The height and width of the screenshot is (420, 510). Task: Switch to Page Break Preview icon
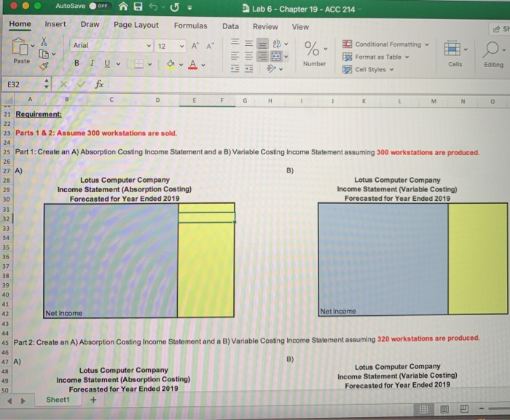point(464,408)
